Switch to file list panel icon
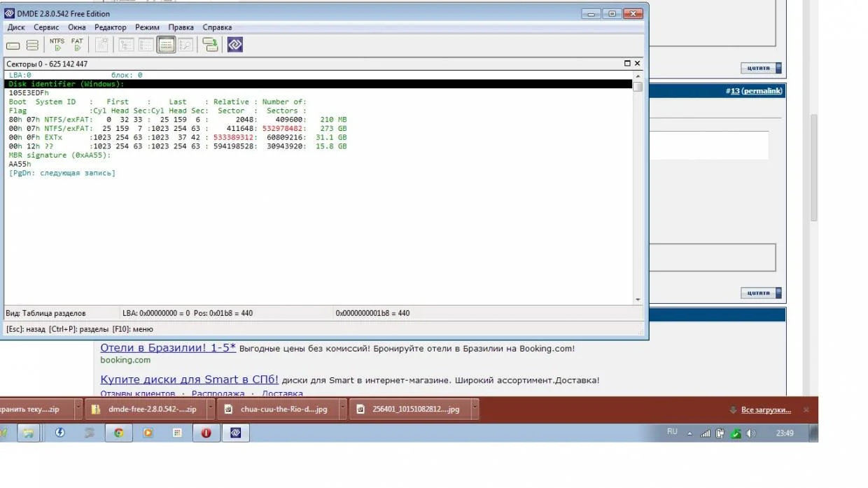Image resolution: width=868 pixels, height=488 pixels. pyautogui.click(x=146, y=45)
